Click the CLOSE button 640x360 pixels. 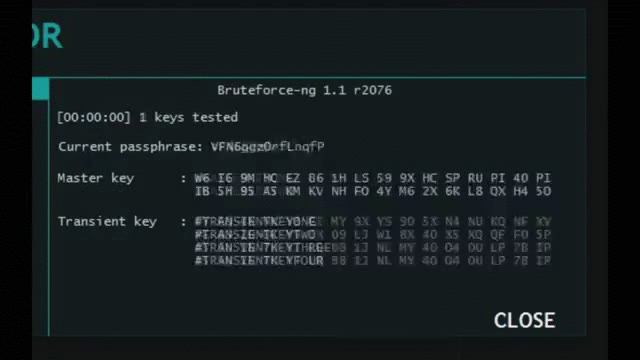pyautogui.click(x=524, y=320)
